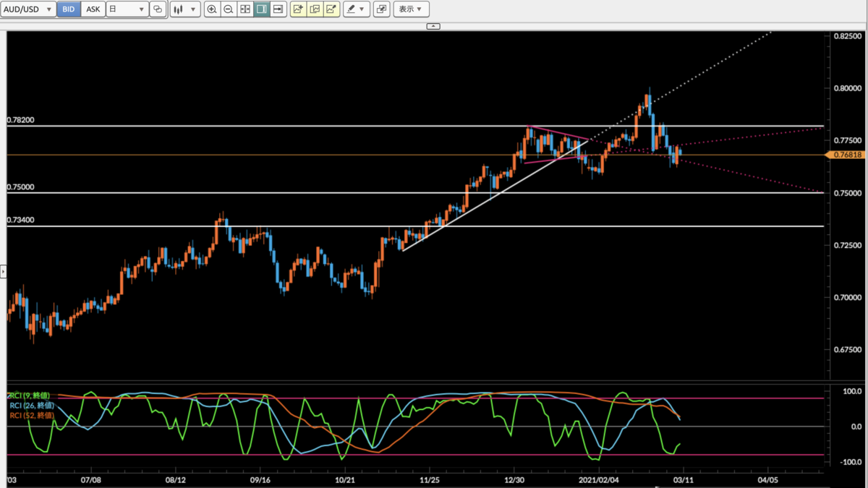Image resolution: width=868 pixels, height=488 pixels.
Task: Open the drawing tools pen dropdown
Action: [357, 9]
